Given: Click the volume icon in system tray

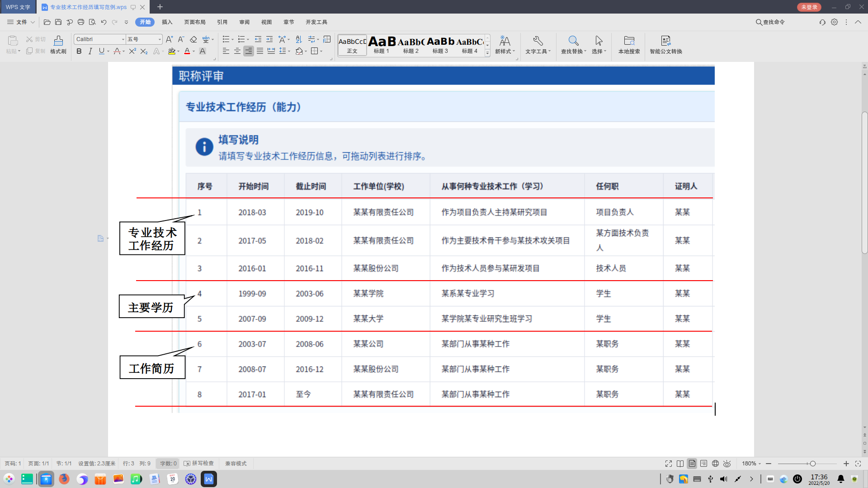Looking at the screenshot, I should point(724,479).
